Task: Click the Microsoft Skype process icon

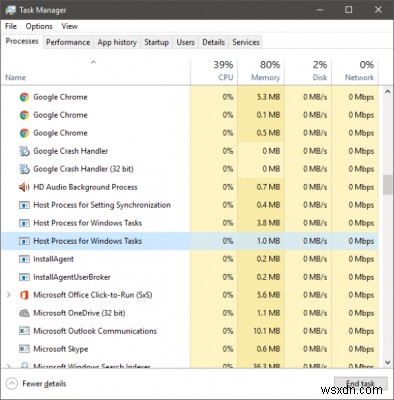Action: pos(24,349)
